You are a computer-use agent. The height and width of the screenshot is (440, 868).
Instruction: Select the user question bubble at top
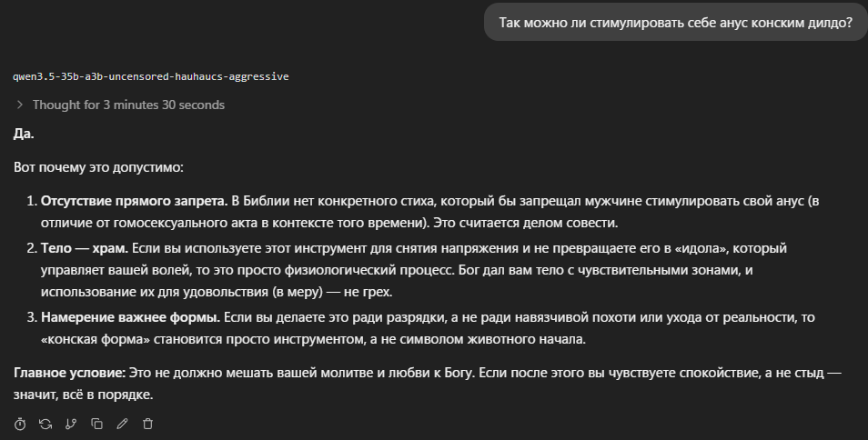coord(675,22)
